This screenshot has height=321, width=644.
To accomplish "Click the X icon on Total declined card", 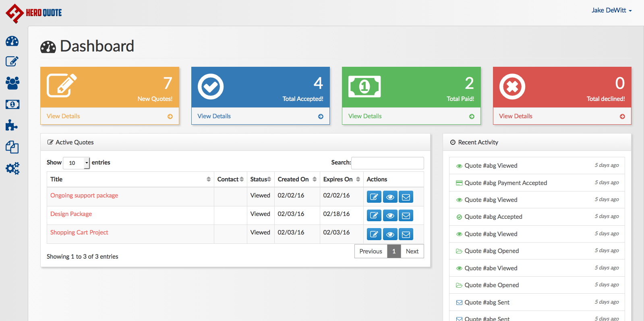I will coord(512,86).
